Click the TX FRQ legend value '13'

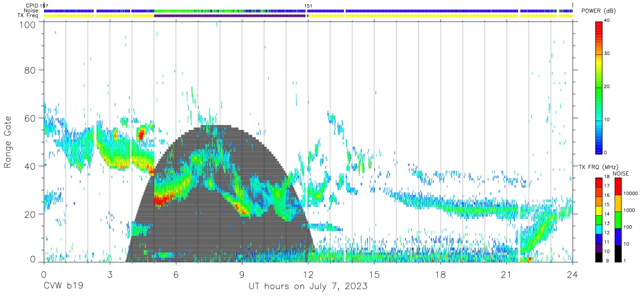[606, 224]
